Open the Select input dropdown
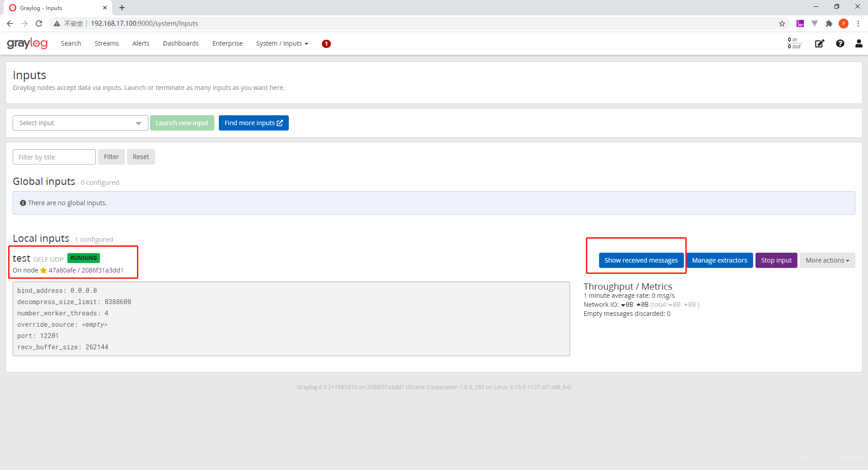Screen dimensions: 868x470 [x=80, y=123]
